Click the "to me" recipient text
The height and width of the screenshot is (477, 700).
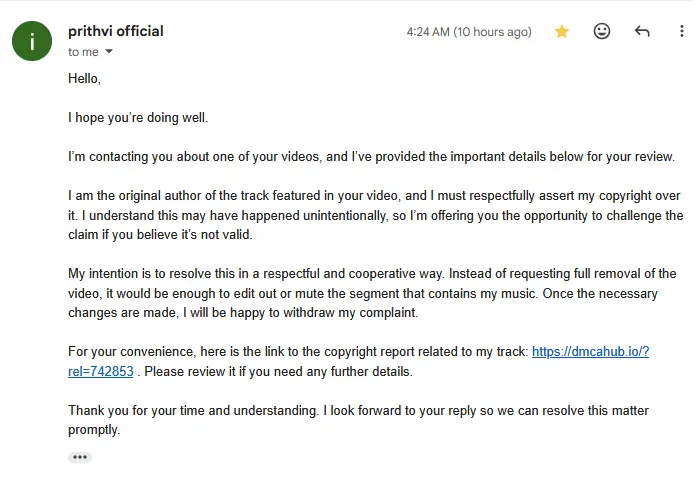click(x=83, y=52)
